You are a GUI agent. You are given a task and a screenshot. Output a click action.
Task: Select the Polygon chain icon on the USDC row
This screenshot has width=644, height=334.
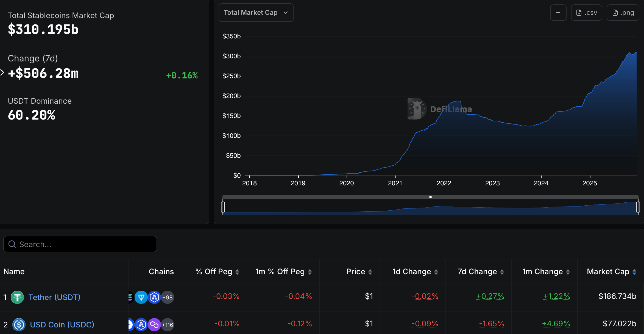(x=155, y=325)
